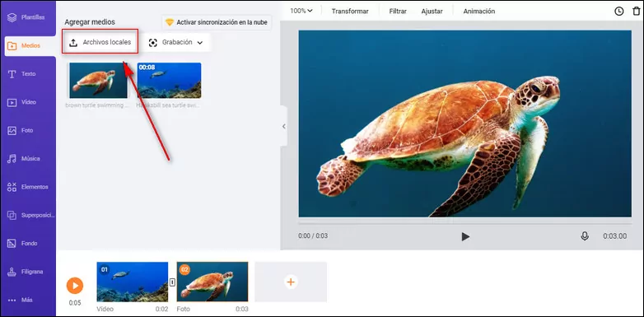This screenshot has height=317, width=644.
Task: Open the 100% zoom dropdown
Action: [301, 11]
